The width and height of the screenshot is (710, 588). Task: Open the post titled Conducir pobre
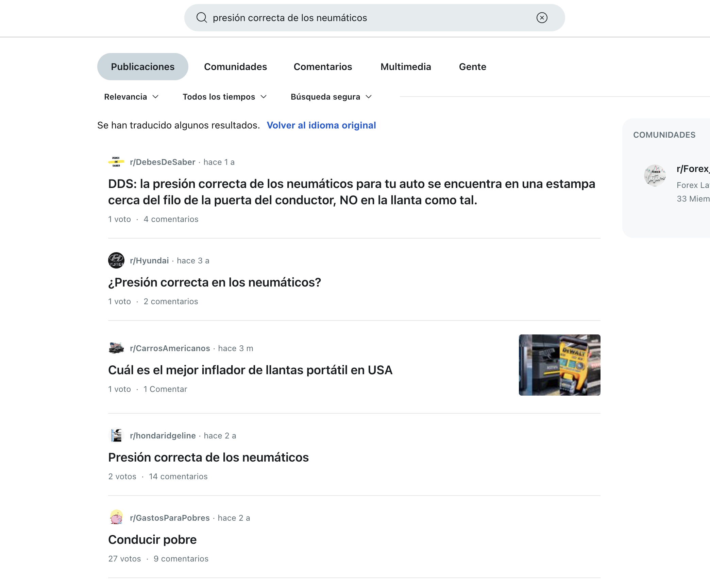coord(152,539)
